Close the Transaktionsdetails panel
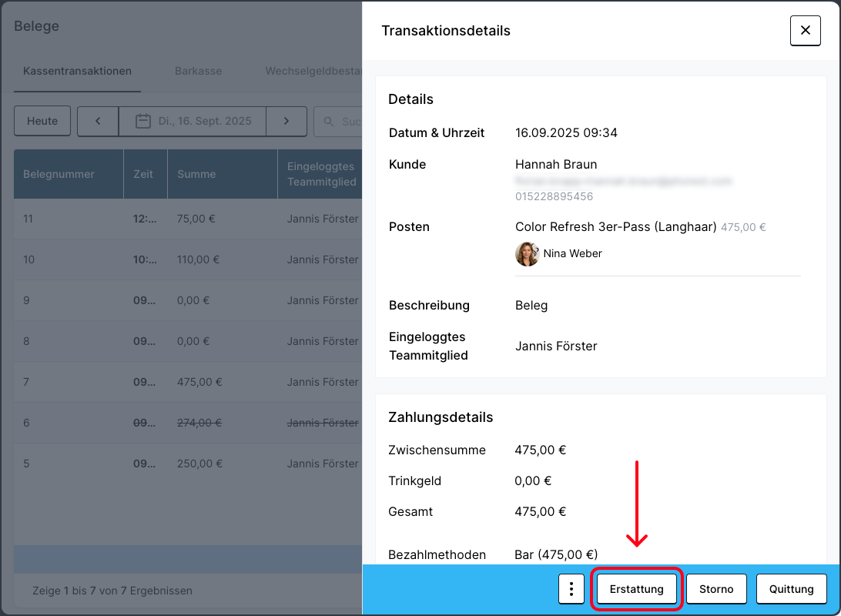The width and height of the screenshot is (841, 616). pos(805,31)
